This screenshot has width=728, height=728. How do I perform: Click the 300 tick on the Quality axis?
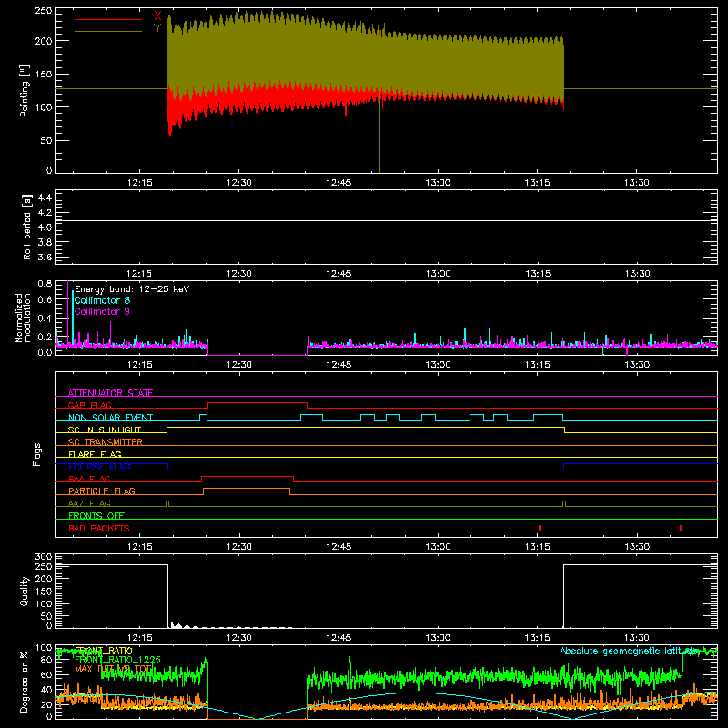[44, 557]
